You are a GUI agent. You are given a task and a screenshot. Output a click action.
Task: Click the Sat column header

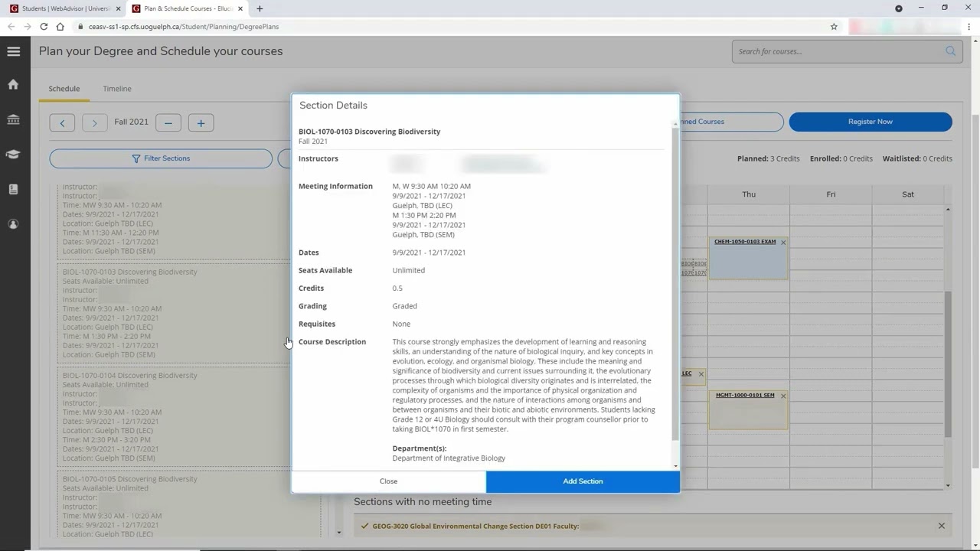pos(908,194)
